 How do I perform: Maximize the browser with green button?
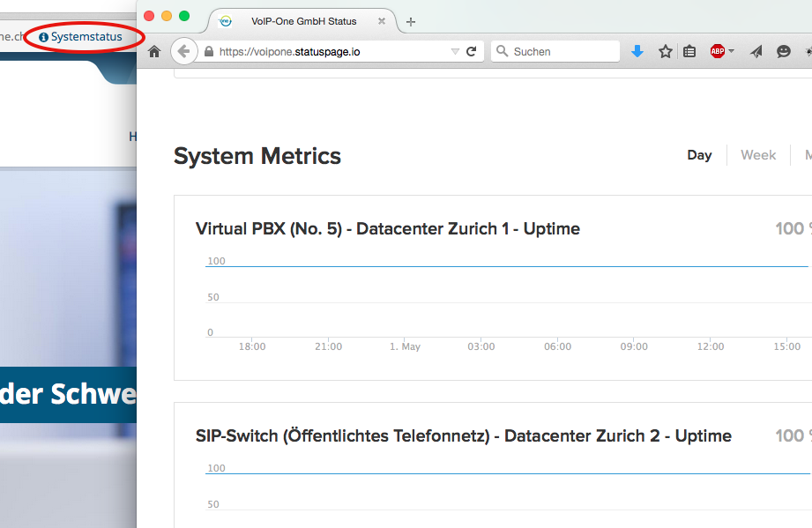pyautogui.click(x=184, y=16)
